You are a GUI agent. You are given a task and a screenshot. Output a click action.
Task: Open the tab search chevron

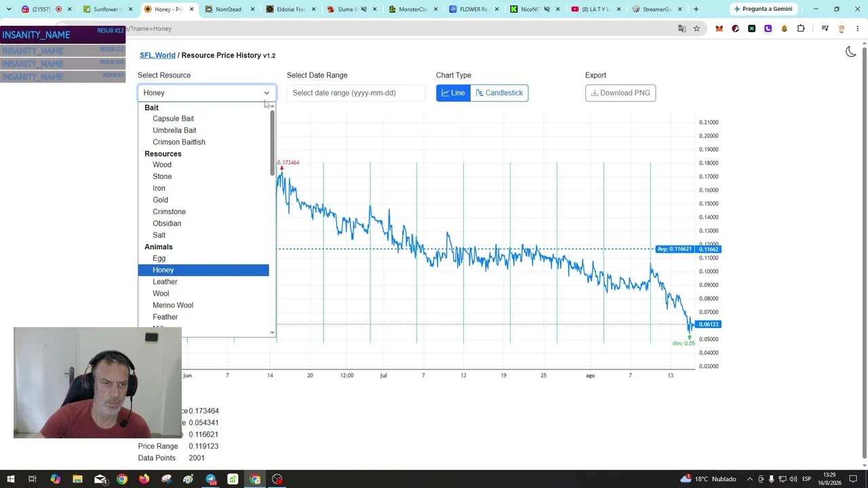pos(9,9)
